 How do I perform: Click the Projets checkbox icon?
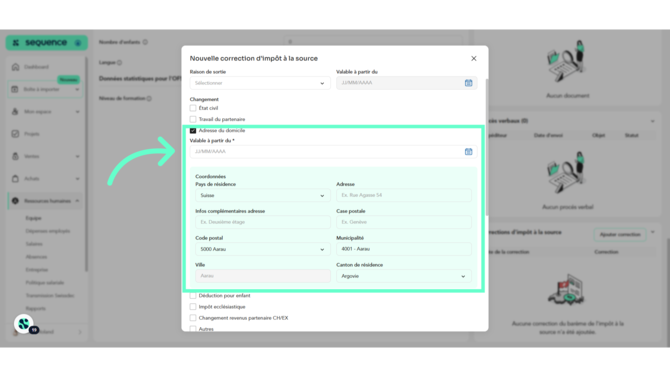click(x=15, y=134)
